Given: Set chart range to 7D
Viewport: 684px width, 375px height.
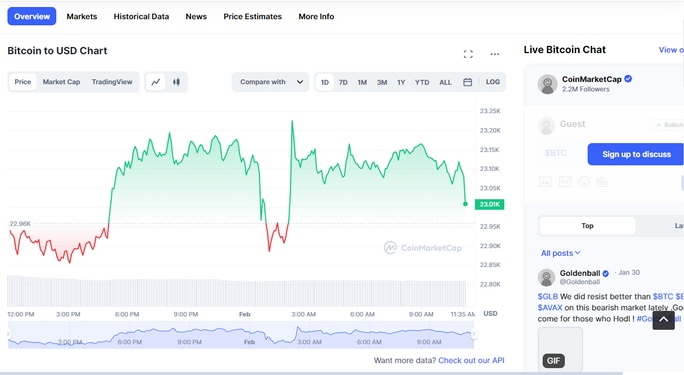Looking at the screenshot, I should [343, 82].
